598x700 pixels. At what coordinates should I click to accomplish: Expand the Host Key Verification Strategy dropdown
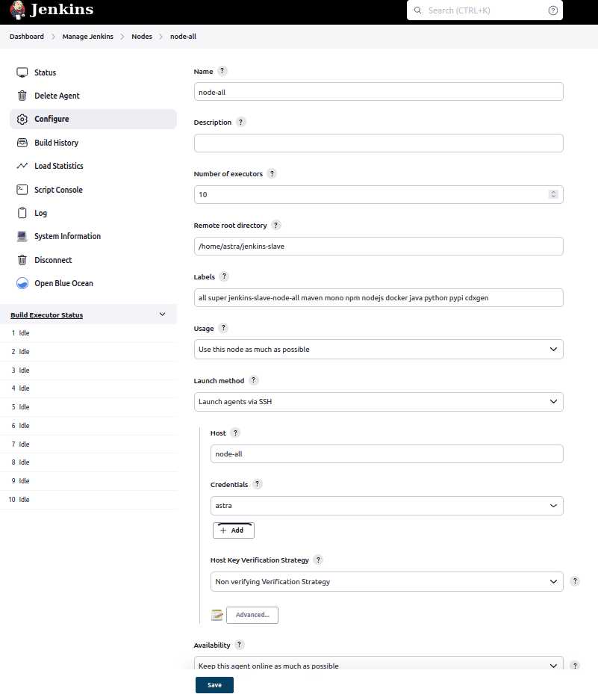(x=387, y=581)
